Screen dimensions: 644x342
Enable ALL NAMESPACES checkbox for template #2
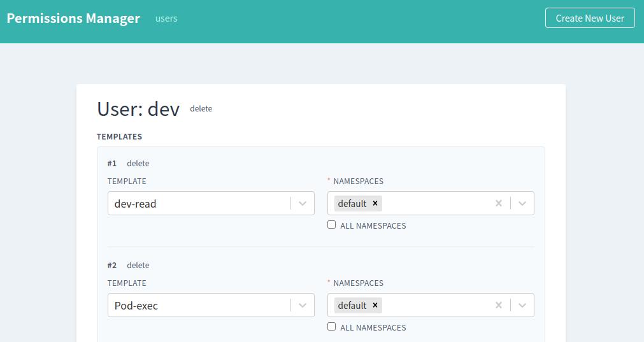(331, 327)
